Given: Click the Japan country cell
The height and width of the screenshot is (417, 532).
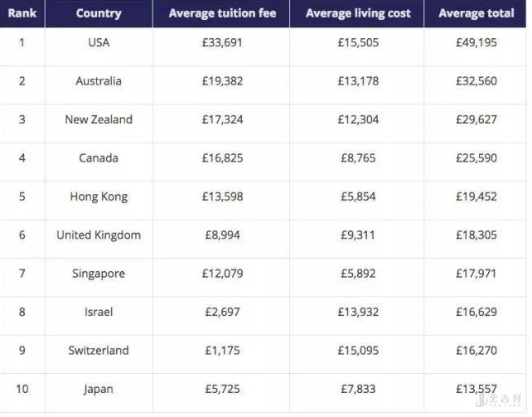Looking at the screenshot, I should (x=99, y=390).
